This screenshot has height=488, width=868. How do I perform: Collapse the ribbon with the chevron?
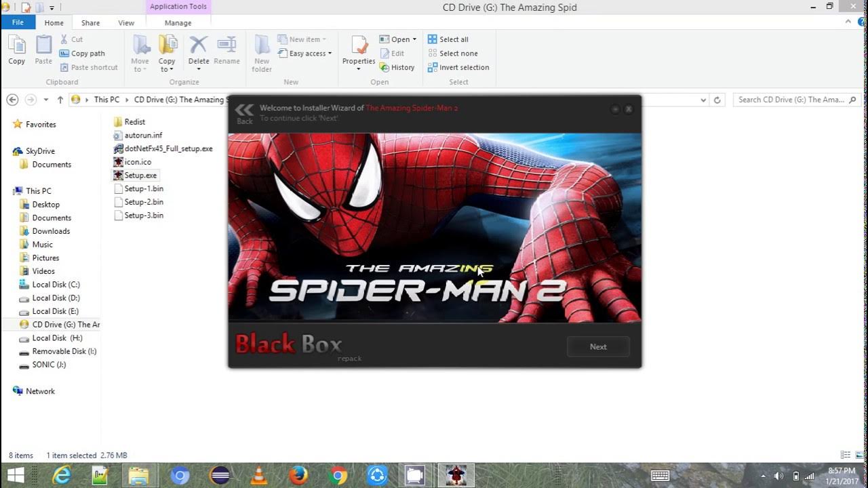848,22
